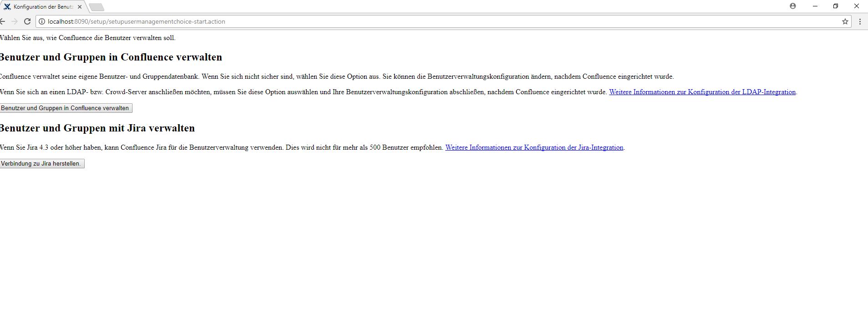868x333 pixels.
Task: Click the heading Benutzer und Gruppen mit Jira verwalten
Action: (x=97, y=128)
